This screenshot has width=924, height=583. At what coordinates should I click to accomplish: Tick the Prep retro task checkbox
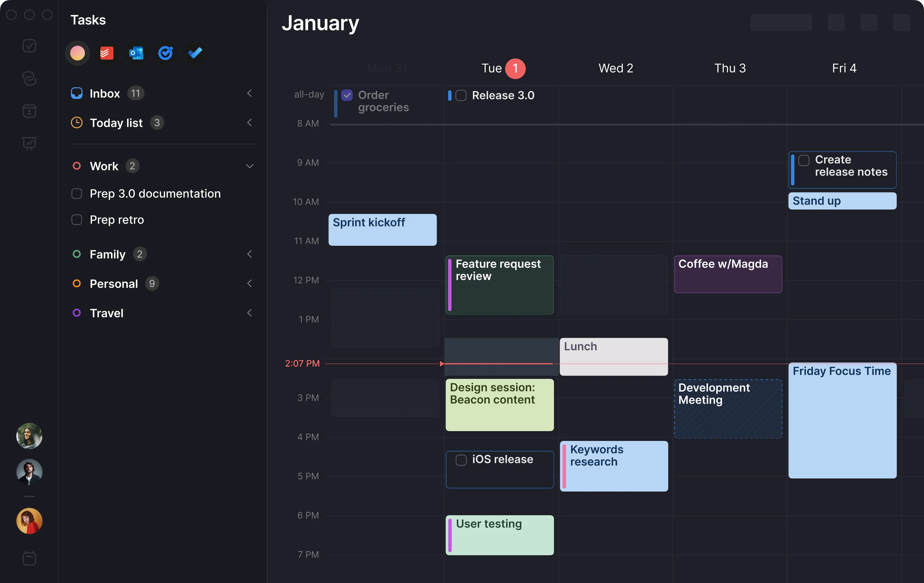(x=77, y=220)
